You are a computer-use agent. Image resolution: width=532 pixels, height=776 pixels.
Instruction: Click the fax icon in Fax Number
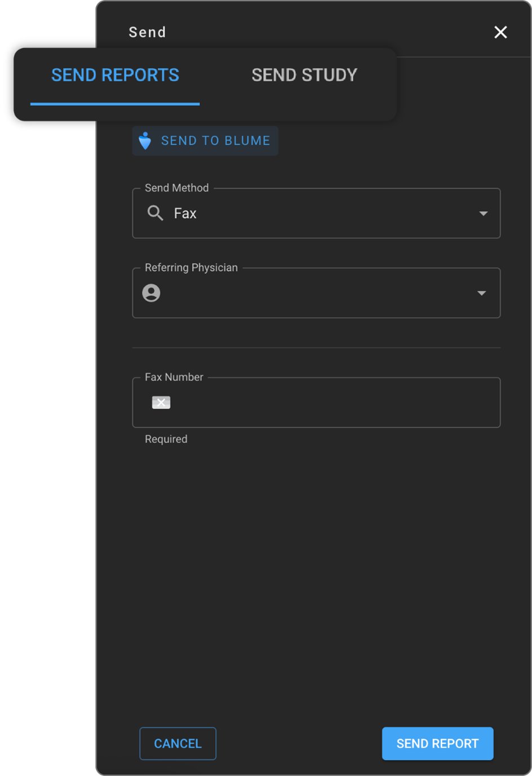[161, 402]
